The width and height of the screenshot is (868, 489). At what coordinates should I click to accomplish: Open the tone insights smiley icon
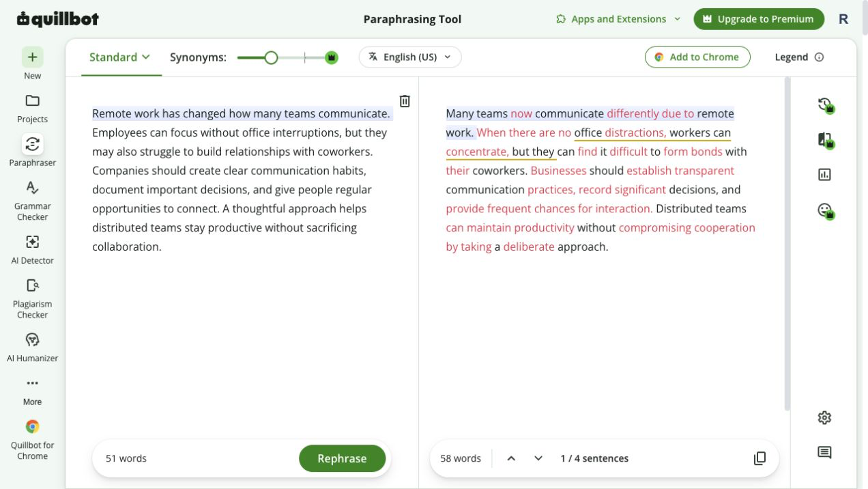point(825,210)
